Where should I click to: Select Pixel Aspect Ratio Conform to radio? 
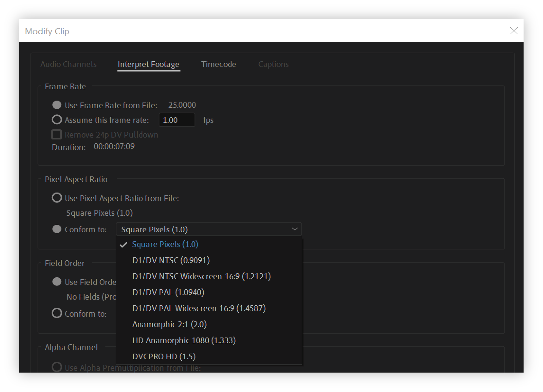tap(57, 229)
